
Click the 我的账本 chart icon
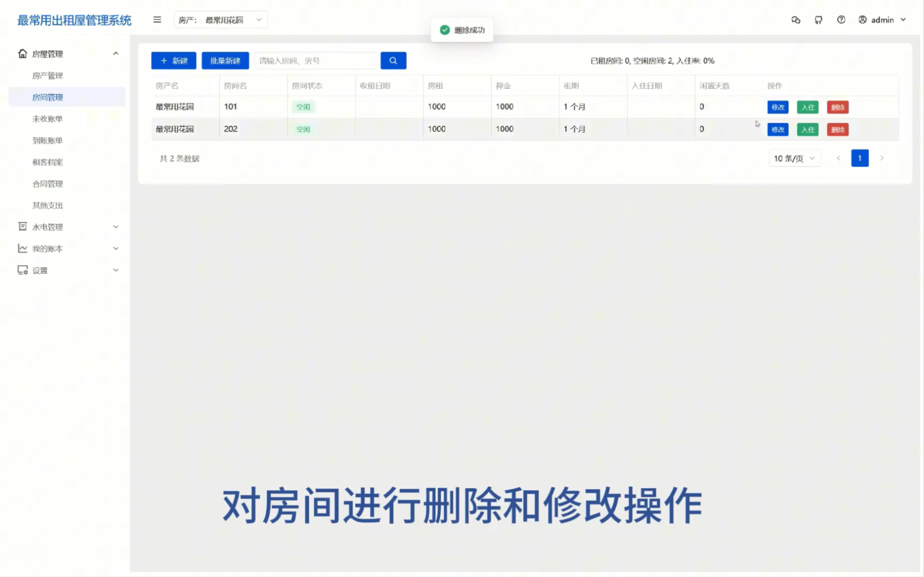tap(22, 248)
